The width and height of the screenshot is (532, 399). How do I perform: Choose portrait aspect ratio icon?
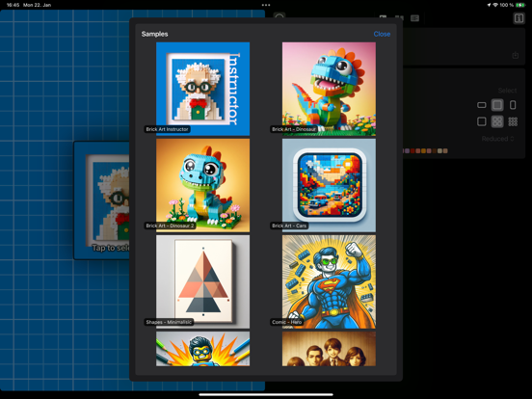pyautogui.click(x=513, y=105)
